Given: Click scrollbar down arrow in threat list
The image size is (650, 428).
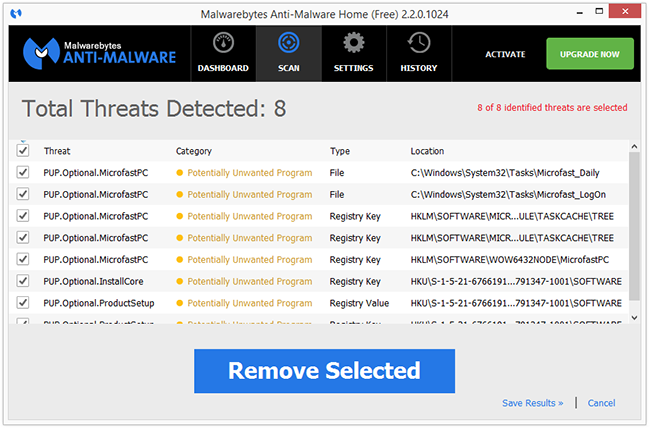Looking at the screenshot, I should point(634,317).
